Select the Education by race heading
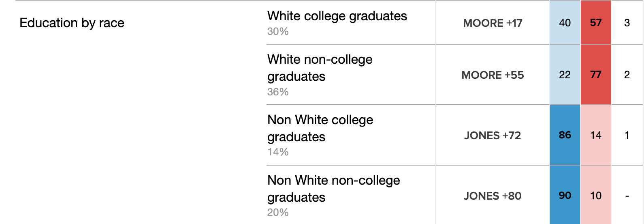Viewport: 644px width, 224px height. coord(72,23)
